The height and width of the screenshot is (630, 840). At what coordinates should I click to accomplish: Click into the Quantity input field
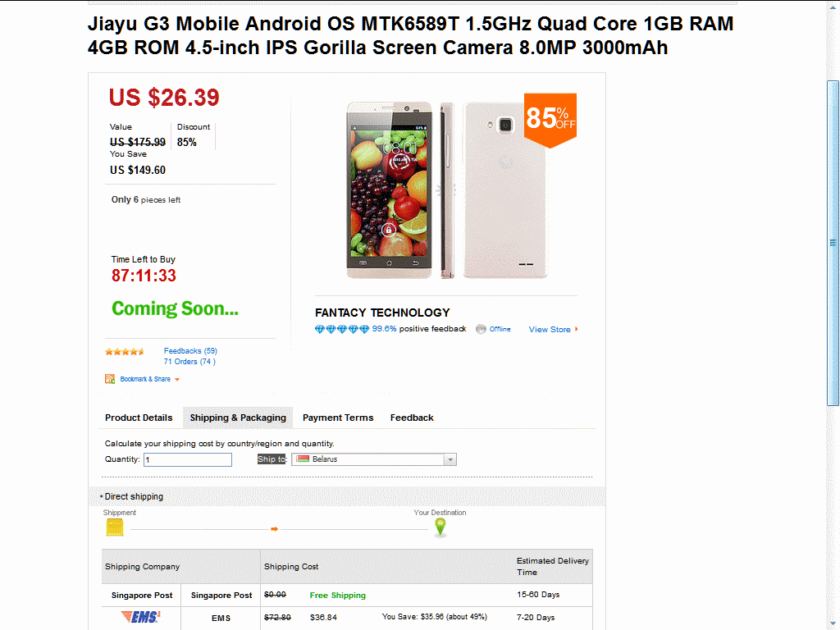click(188, 459)
